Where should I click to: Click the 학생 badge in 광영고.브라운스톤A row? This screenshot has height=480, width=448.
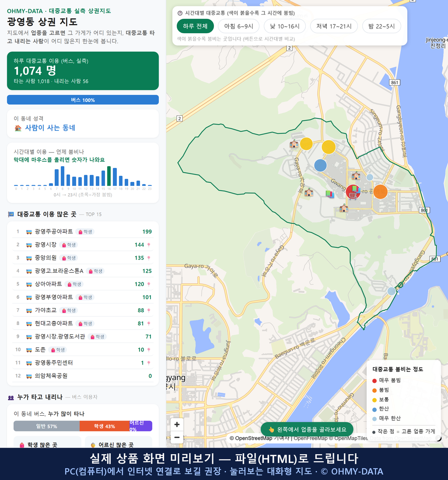pos(95,271)
